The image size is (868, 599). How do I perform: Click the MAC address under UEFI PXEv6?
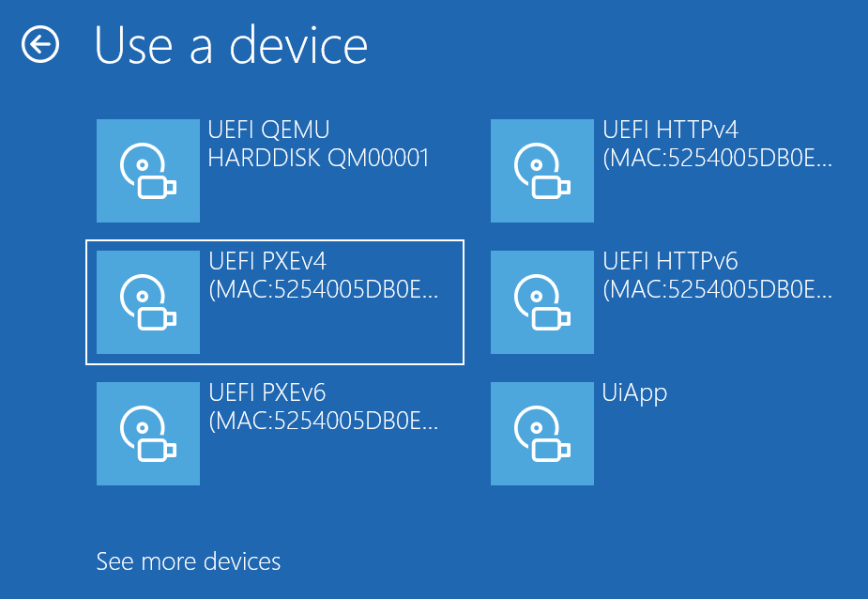click(x=323, y=422)
